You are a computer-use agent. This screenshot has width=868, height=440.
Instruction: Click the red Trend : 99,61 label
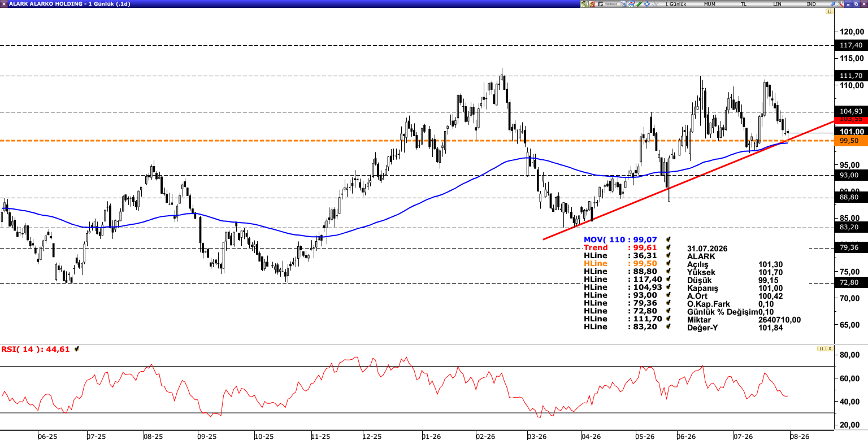620,248
